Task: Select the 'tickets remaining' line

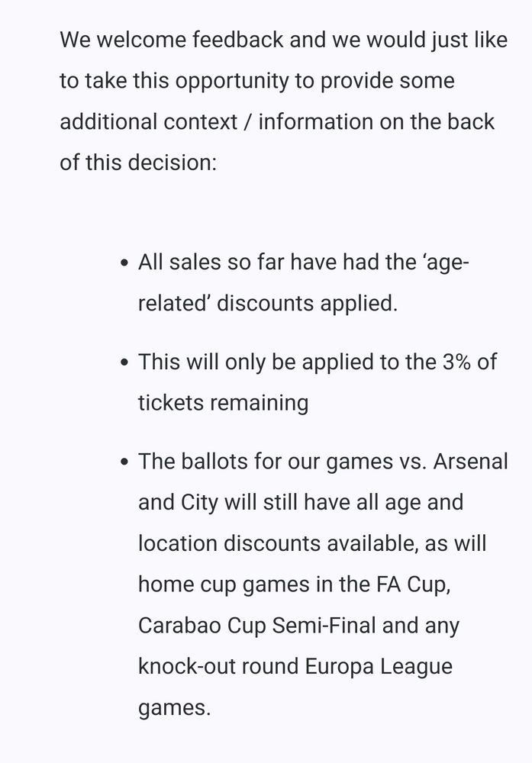Action: (x=224, y=403)
